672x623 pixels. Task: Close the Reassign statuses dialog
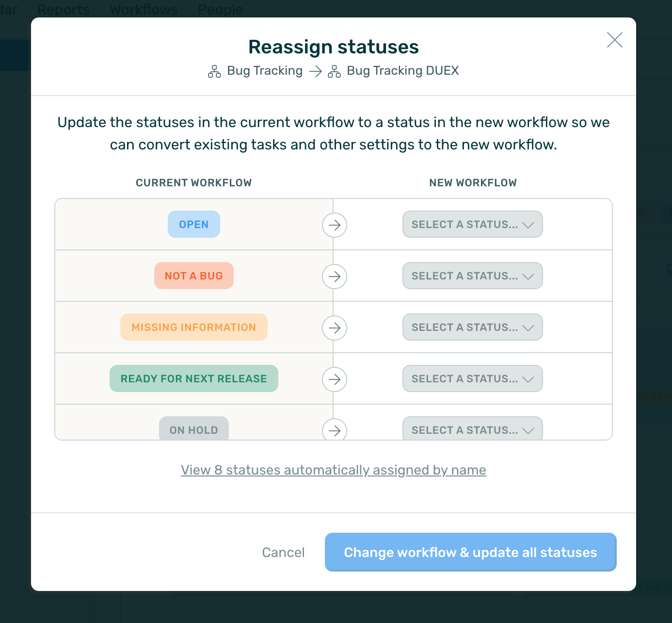coord(614,40)
